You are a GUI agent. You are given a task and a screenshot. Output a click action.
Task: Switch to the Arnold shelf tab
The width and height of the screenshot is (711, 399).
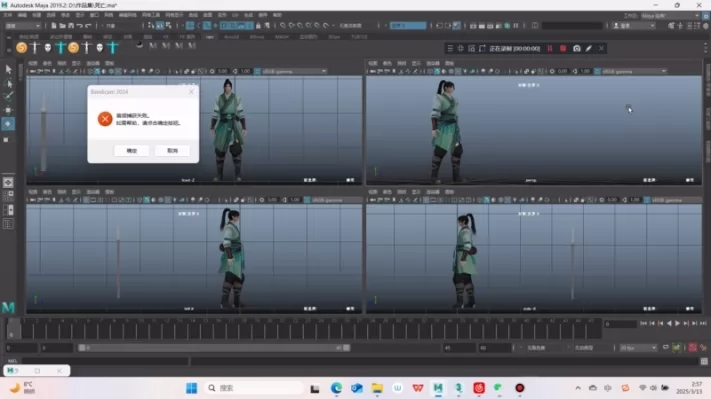click(x=231, y=37)
